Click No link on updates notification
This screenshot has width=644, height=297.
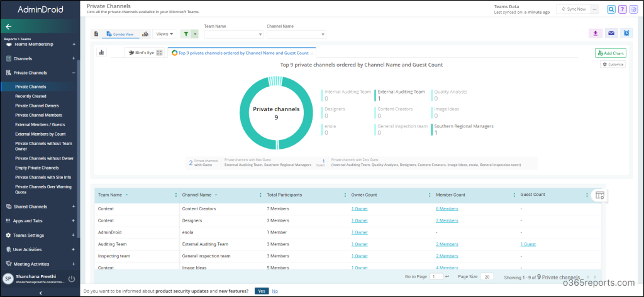(x=275, y=291)
